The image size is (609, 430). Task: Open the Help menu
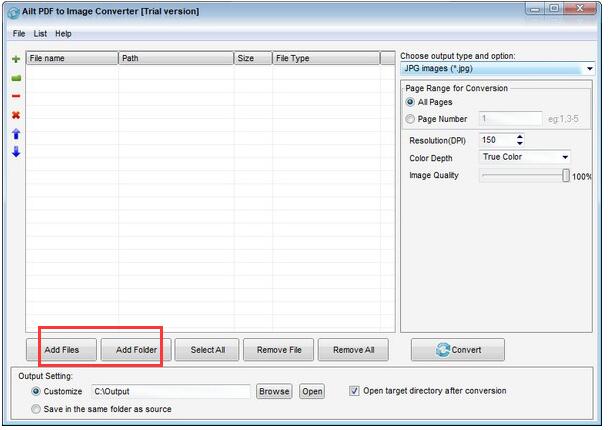(x=63, y=34)
